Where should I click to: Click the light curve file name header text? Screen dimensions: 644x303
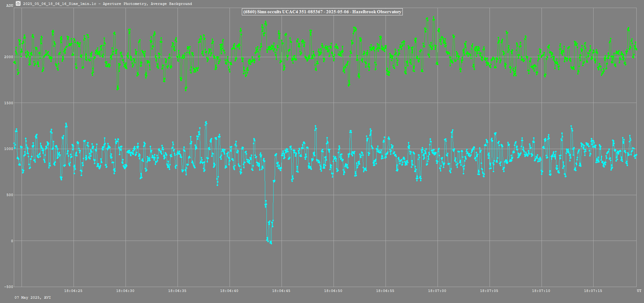click(107, 4)
